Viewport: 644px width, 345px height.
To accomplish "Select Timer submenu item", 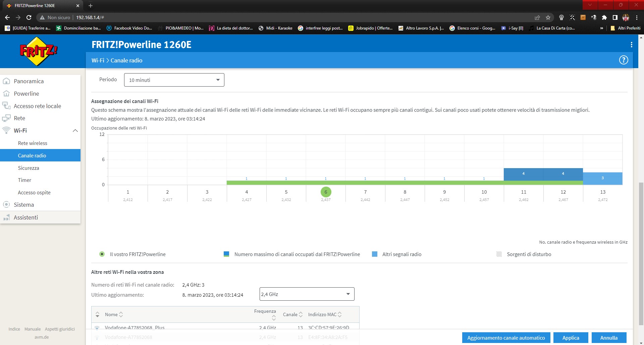I will 40,180.
